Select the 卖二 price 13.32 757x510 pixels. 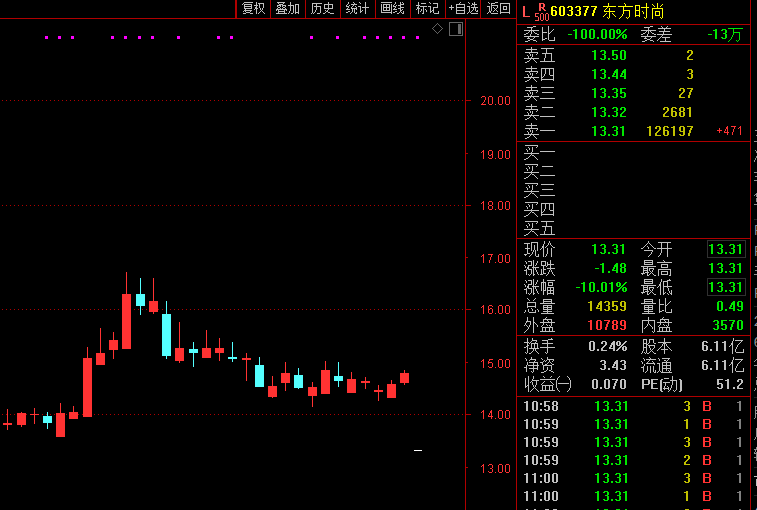click(x=609, y=112)
